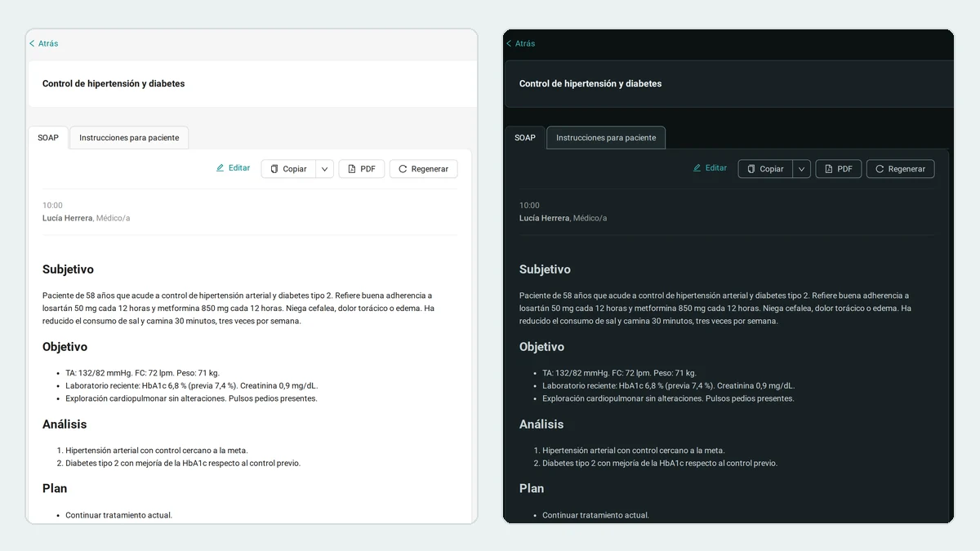
Task: Go back via Atrás in the dark panel
Action: pyautogui.click(x=521, y=43)
